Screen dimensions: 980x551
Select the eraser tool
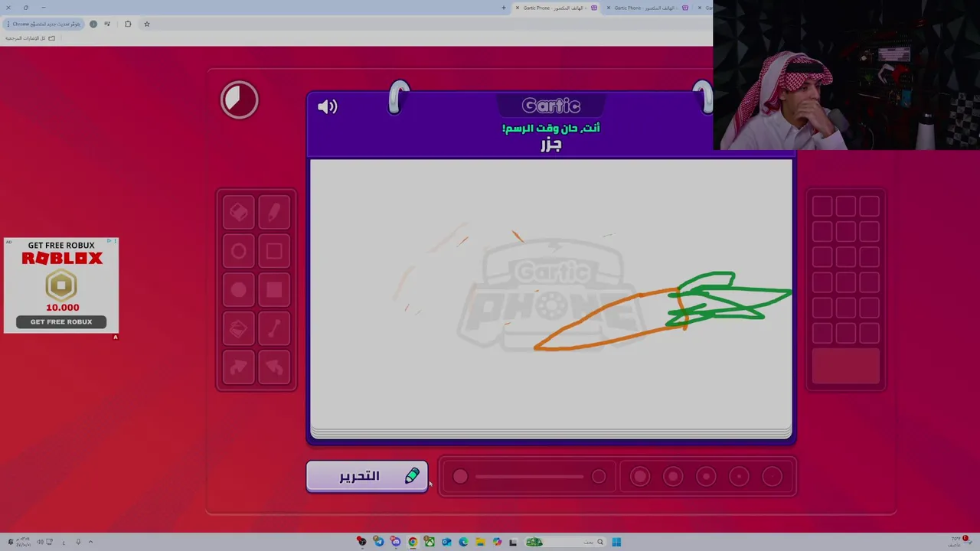[238, 212]
